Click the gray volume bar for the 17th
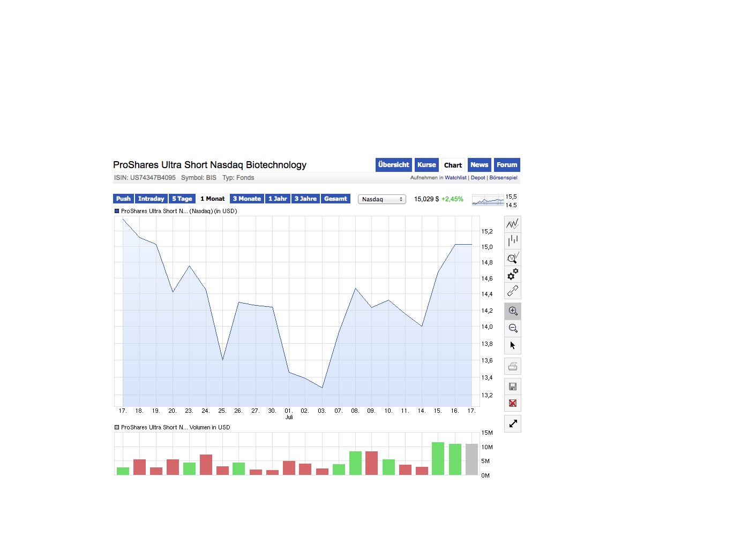Image resolution: width=741 pixels, height=560 pixels. click(471, 459)
